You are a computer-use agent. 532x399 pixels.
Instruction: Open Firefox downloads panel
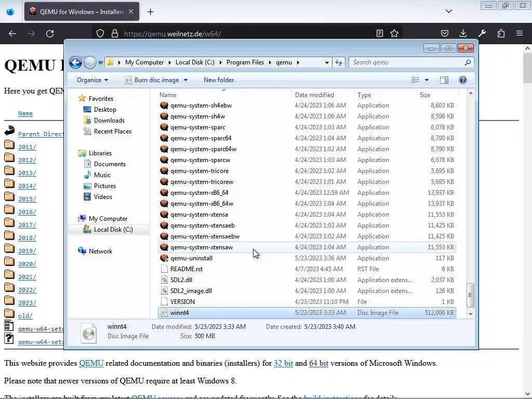[x=463, y=33]
